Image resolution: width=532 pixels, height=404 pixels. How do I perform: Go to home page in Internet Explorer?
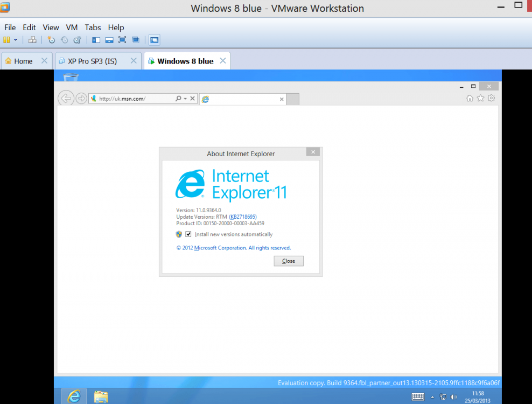click(470, 98)
